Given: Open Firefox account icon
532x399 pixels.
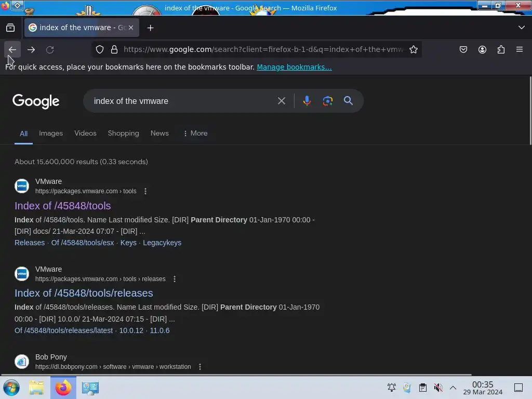Looking at the screenshot, I should click(482, 49).
